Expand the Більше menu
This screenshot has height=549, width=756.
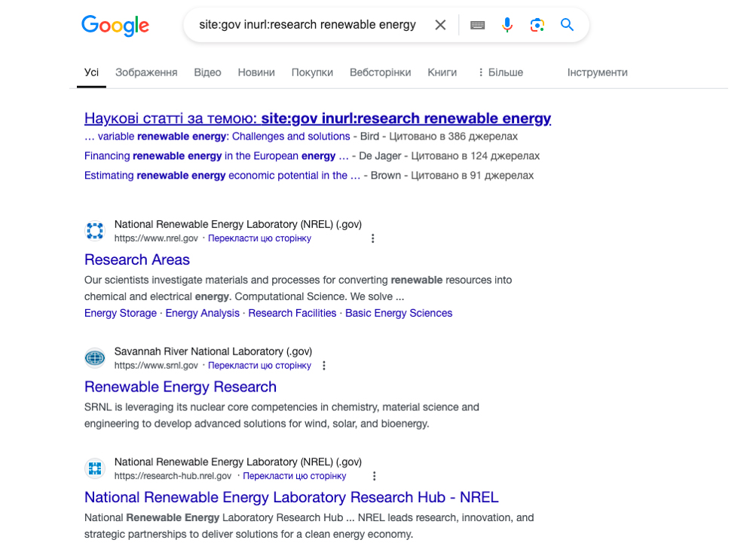click(500, 72)
